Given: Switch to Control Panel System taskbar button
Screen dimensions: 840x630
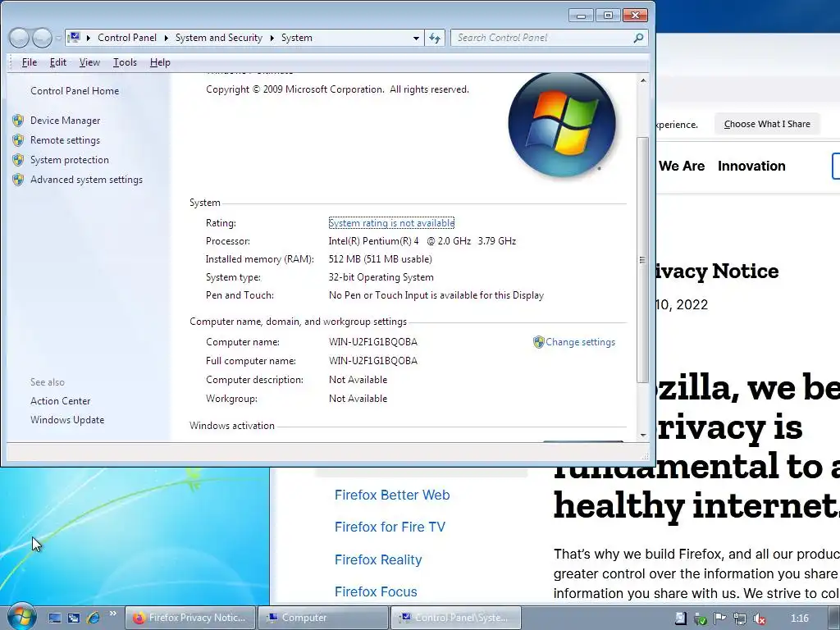Looking at the screenshot, I should (x=455, y=619).
